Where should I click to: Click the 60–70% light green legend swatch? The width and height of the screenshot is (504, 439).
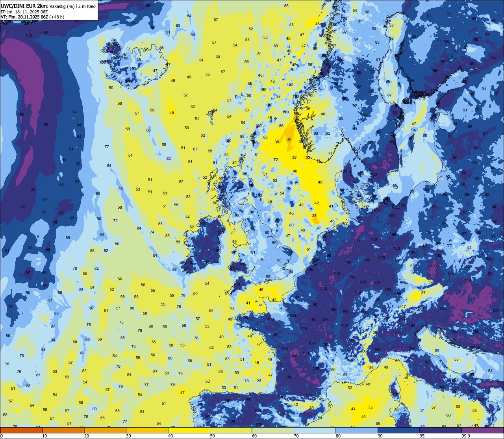[273, 430]
